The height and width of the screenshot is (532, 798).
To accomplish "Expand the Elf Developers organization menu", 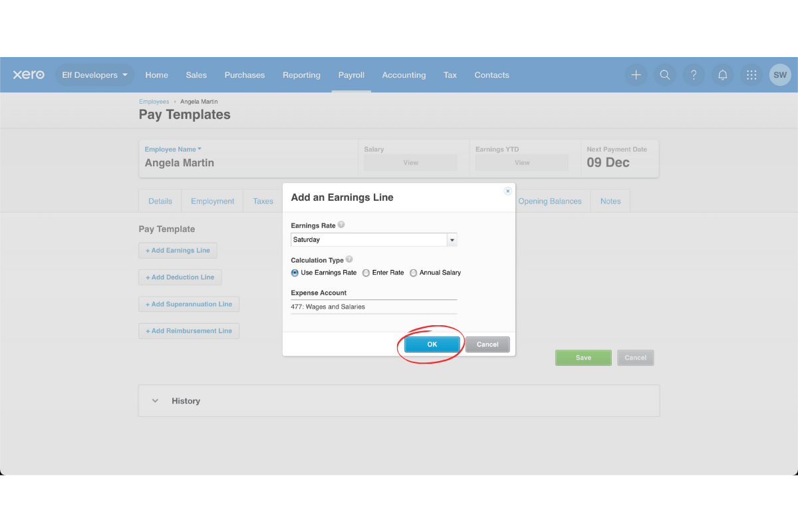I will tap(94, 75).
